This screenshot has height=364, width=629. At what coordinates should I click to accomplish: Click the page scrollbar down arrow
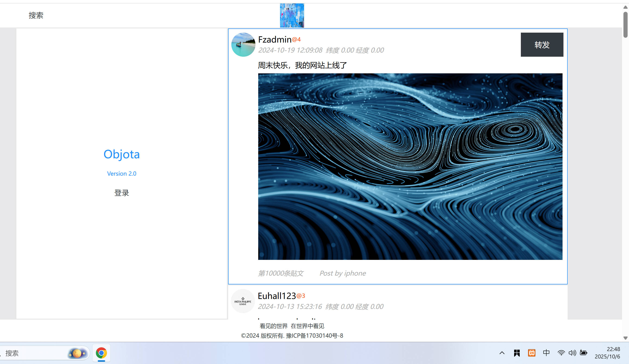click(x=625, y=338)
